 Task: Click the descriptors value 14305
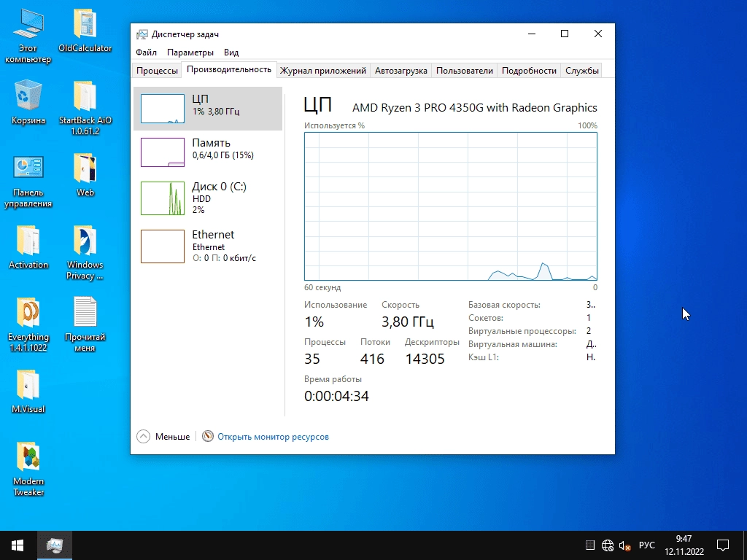pyautogui.click(x=425, y=359)
